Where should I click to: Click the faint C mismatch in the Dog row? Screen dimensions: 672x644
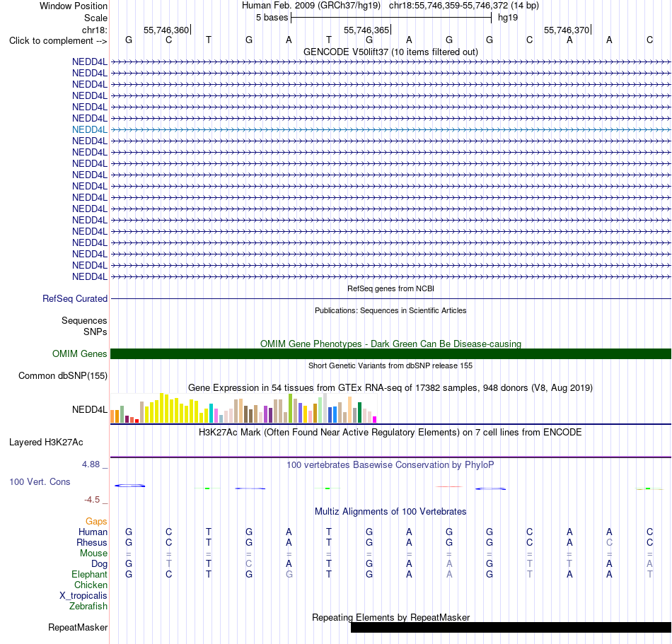[248, 564]
